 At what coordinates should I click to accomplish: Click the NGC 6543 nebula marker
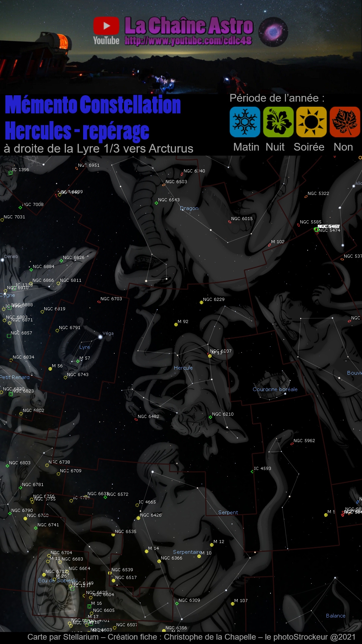[156, 203]
